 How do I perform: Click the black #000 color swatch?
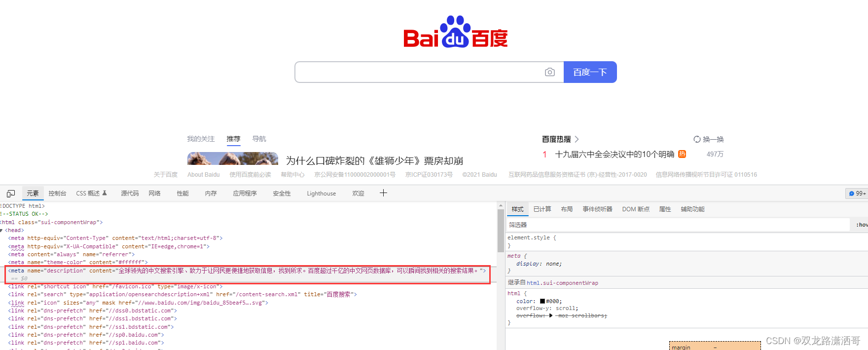[542, 301]
